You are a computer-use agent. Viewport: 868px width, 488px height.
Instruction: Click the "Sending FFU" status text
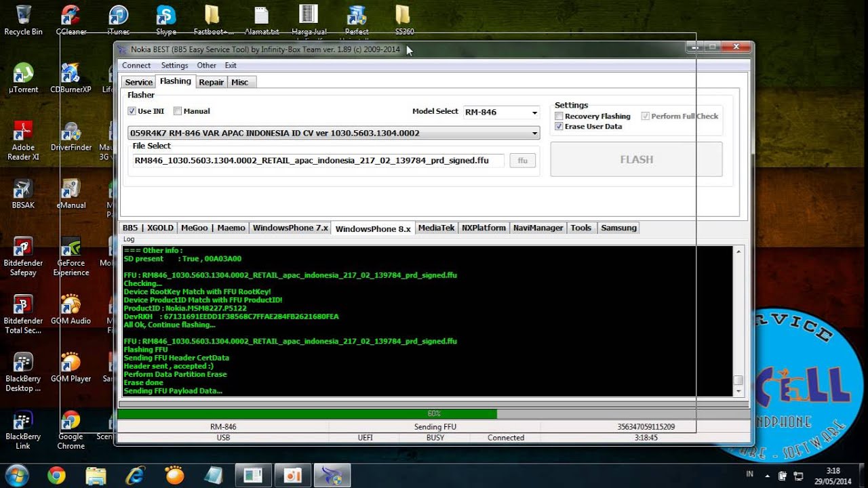point(435,427)
